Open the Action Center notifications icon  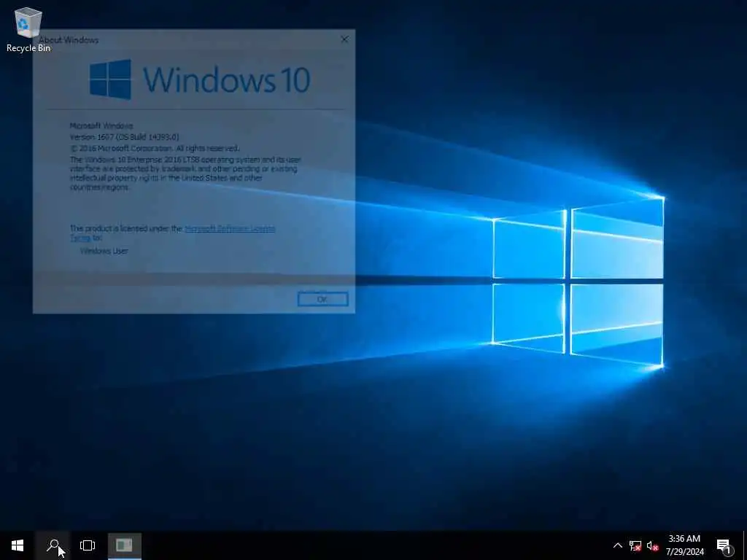(724, 545)
